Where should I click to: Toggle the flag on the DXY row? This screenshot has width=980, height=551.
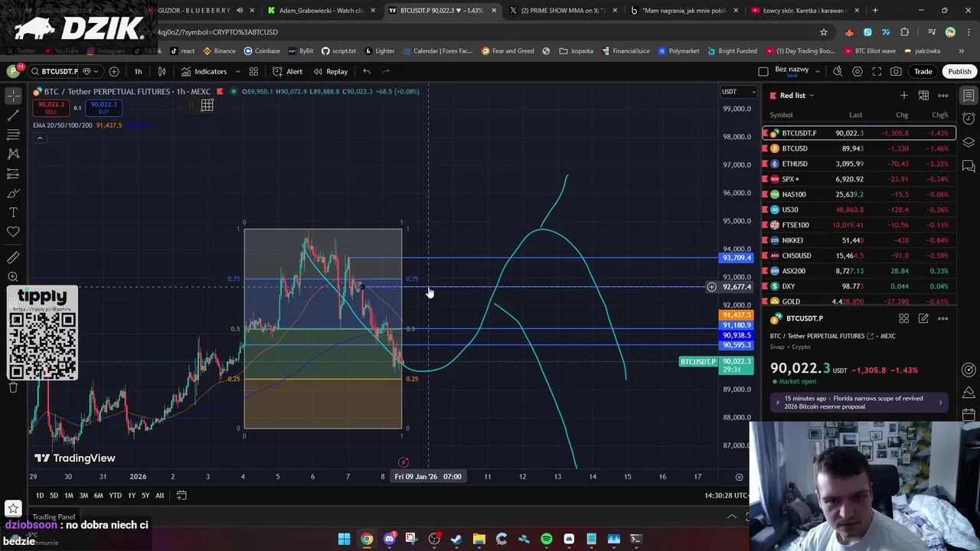click(x=766, y=286)
